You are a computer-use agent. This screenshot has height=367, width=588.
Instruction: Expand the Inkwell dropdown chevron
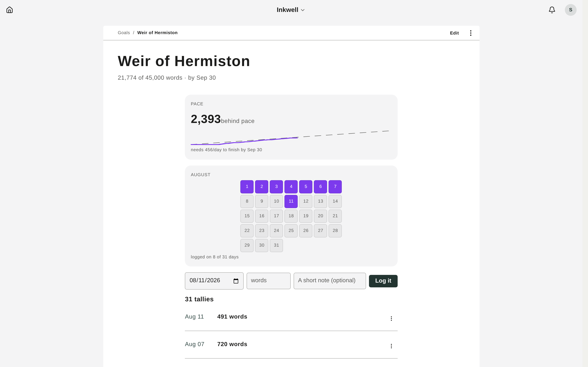302,10
